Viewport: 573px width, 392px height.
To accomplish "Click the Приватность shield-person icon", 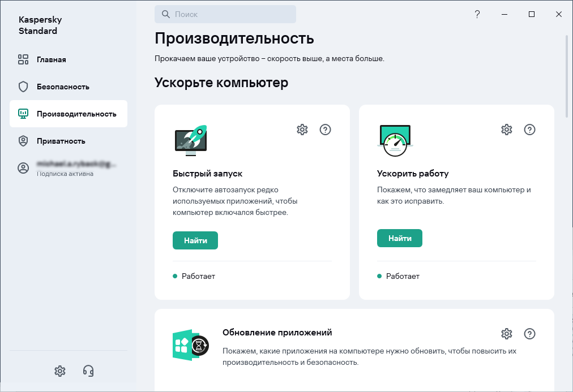I will point(23,141).
